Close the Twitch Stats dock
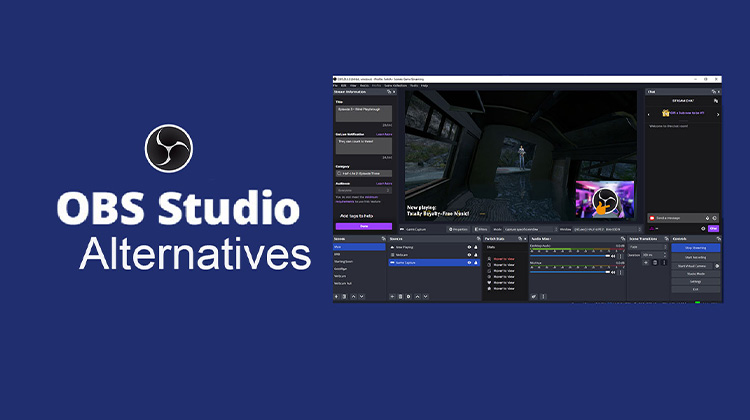Image resolution: width=750 pixels, height=420 pixels. [525, 239]
